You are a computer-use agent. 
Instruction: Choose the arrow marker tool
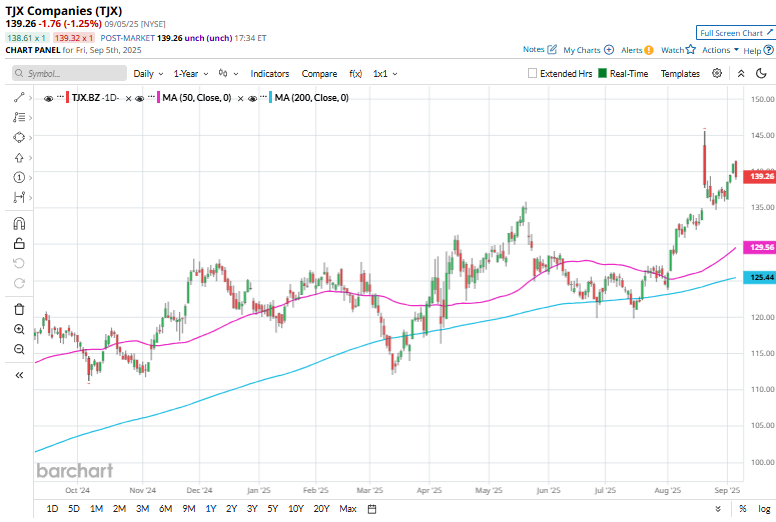tap(19, 157)
